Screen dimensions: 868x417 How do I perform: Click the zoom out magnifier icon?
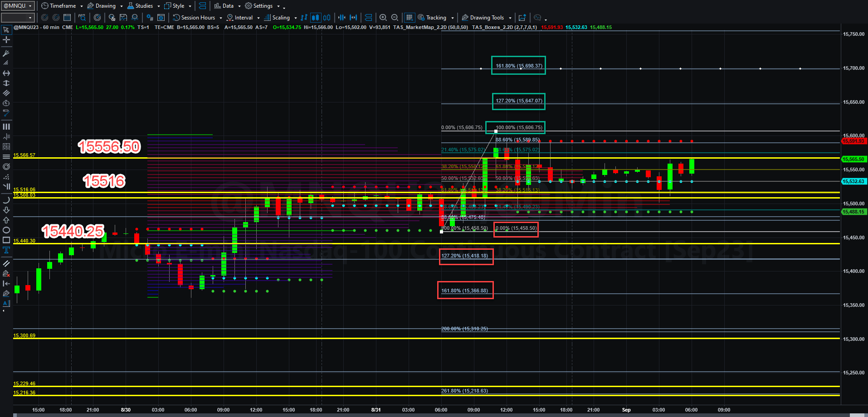[x=395, y=18]
